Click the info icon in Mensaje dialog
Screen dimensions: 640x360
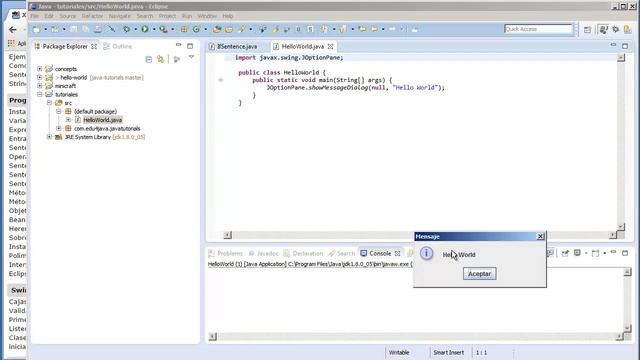pos(427,253)
